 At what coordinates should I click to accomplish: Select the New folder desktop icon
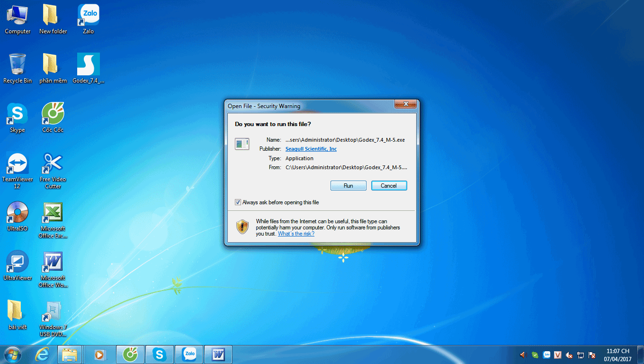[x=53, y=19]
